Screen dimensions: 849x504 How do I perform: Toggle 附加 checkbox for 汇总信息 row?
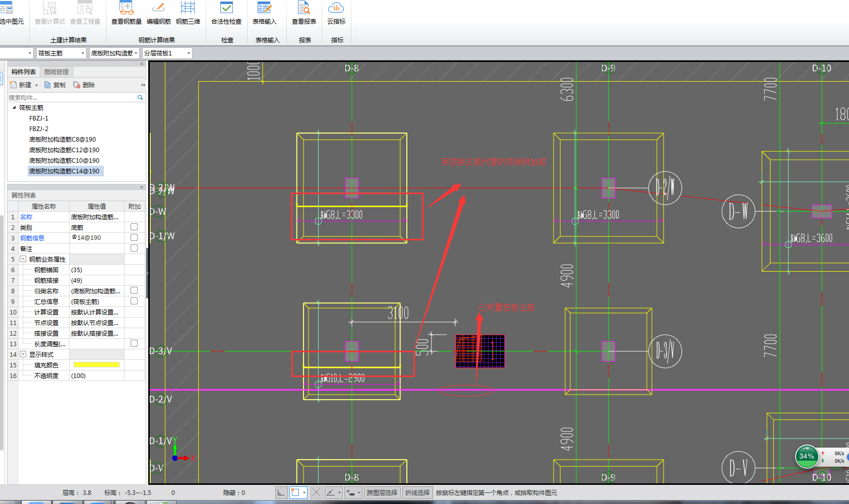134,301
